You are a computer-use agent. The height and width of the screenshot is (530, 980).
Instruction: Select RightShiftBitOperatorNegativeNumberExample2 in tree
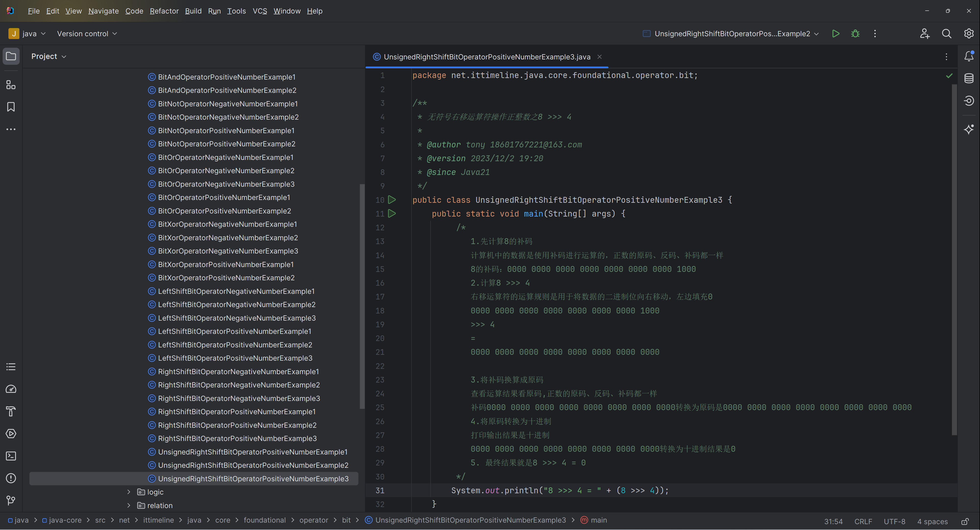point(238,385)
